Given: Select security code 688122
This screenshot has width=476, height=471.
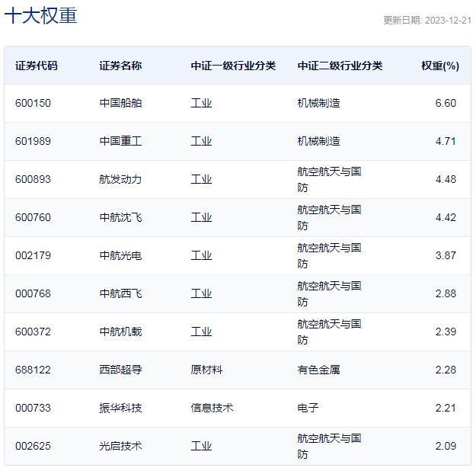Looking at the screenshot, I should click(33, 370).
